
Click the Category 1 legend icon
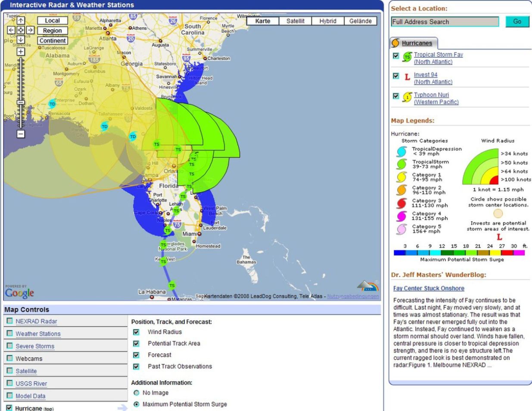(401, 177)
